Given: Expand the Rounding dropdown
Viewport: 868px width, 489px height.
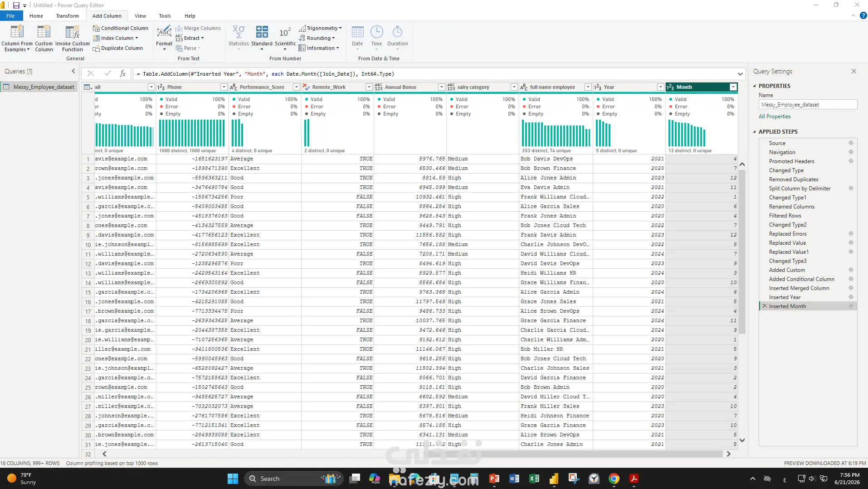Looking at the screenshot, I should point(317,38).
